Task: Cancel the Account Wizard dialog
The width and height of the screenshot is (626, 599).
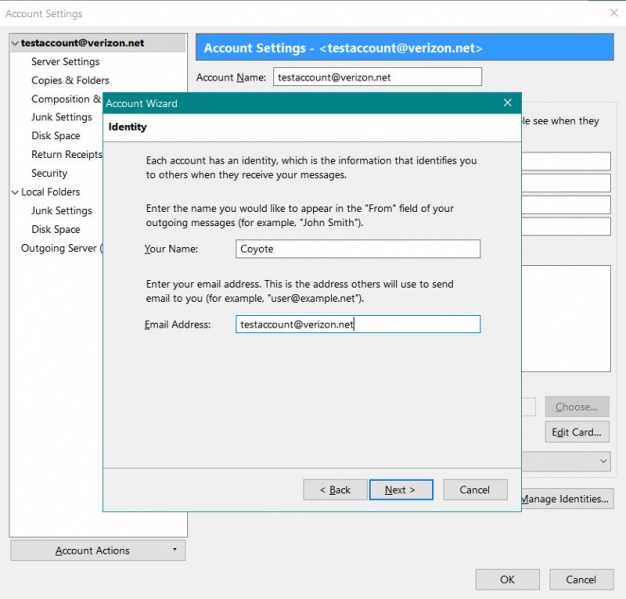Action: click(475, 490)
